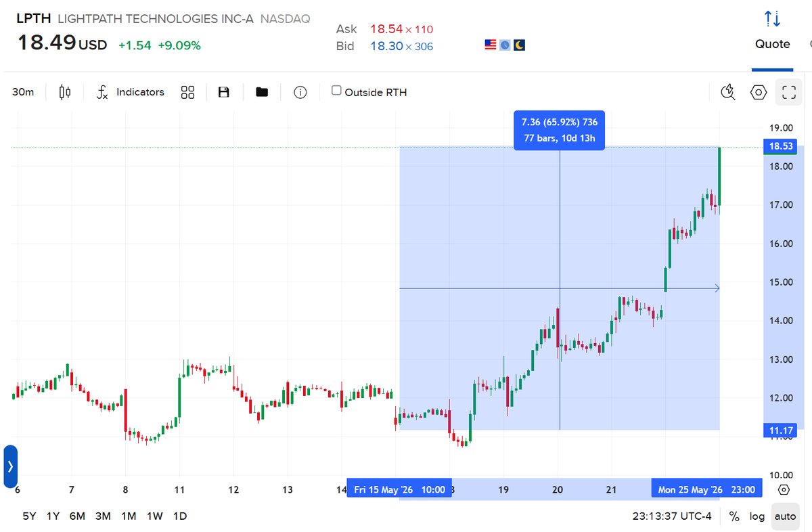This screenshot has height=532, width=812.
Task: Select the 1Y time range
Action: click(x=53, y=516)
